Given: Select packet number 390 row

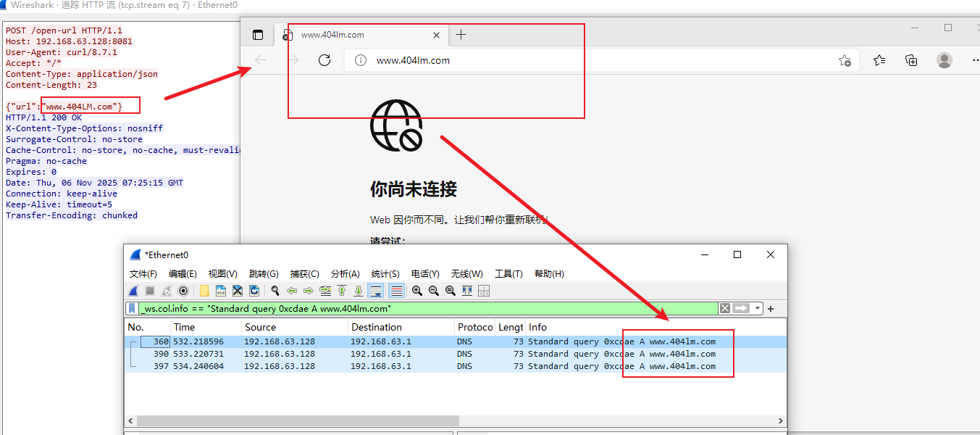Looking at the screenshot, I should pos(456,354).
